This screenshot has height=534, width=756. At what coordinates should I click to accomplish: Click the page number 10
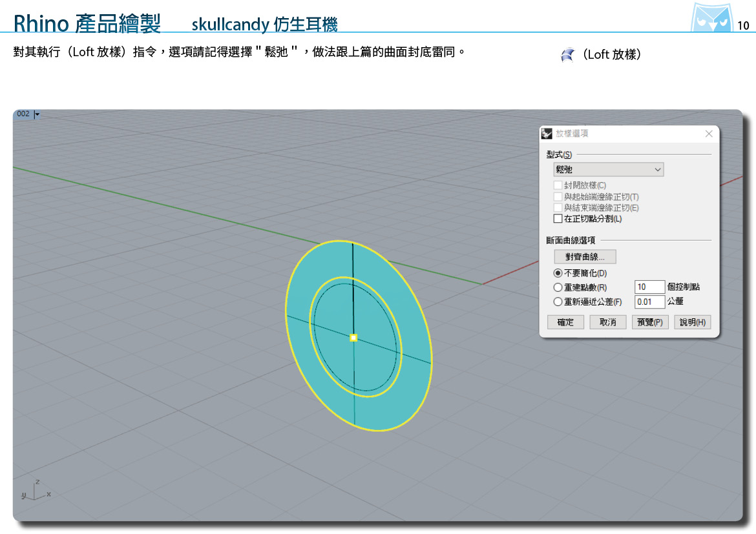coord(743,26)
